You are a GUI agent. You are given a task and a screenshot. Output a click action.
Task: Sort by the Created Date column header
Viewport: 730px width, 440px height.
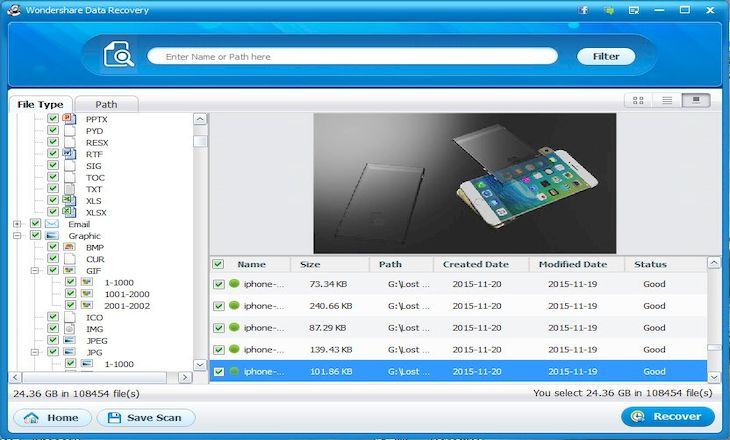(x=476, y=264)
